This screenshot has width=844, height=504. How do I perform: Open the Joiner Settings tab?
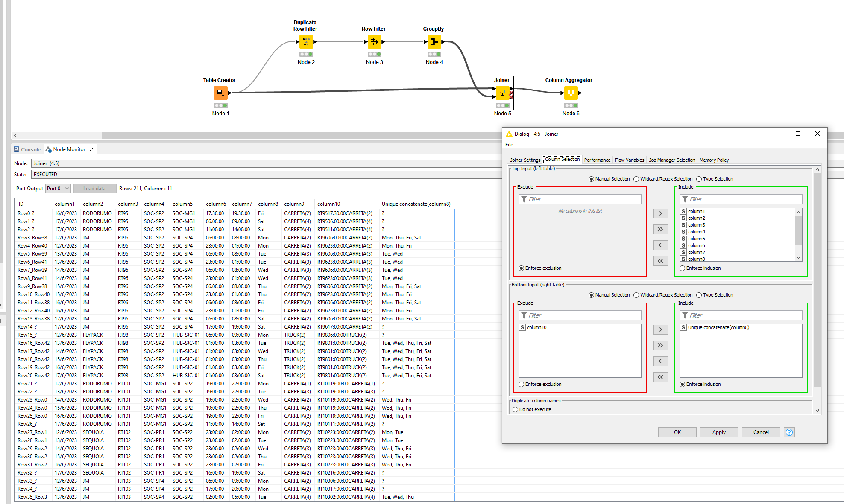525,160
